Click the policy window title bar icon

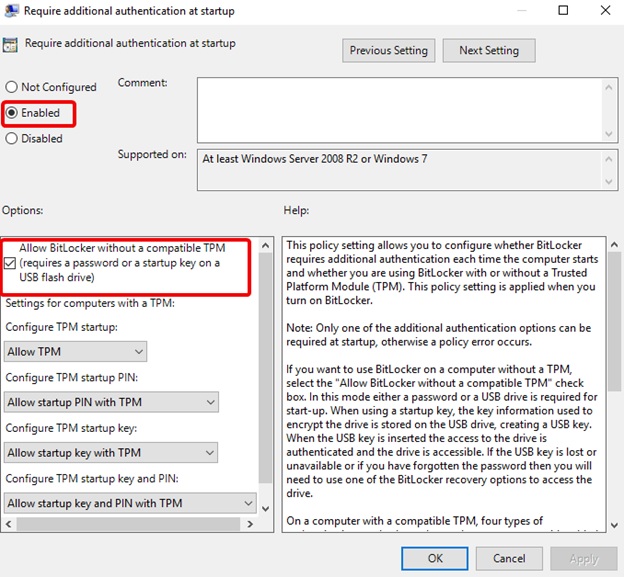point(11,10)
